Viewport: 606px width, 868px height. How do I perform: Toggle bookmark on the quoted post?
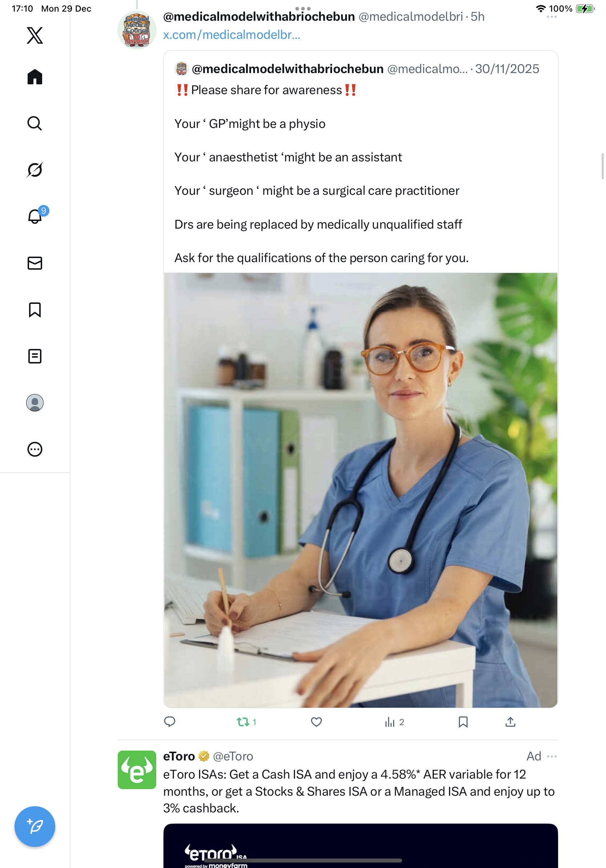click(x=463, y=722)
